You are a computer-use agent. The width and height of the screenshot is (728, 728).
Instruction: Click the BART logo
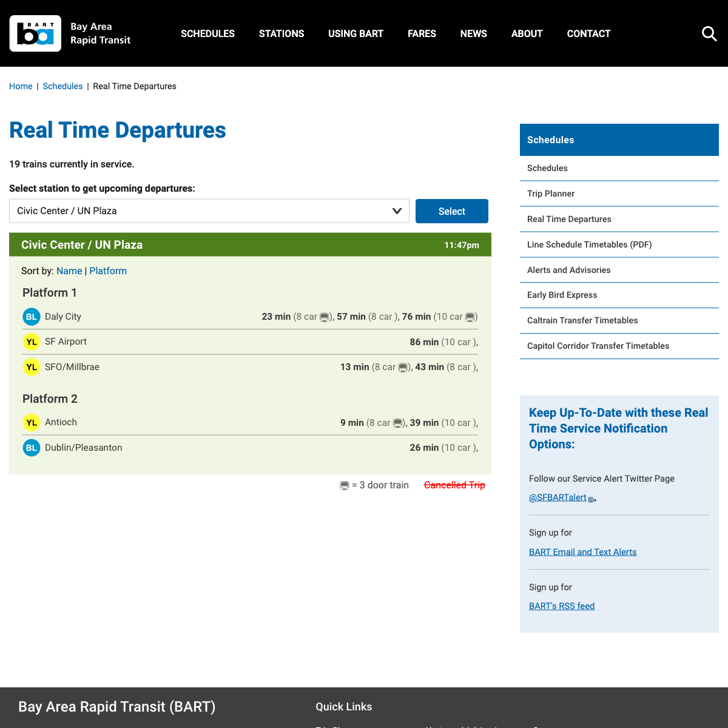[x=35, y=33]
